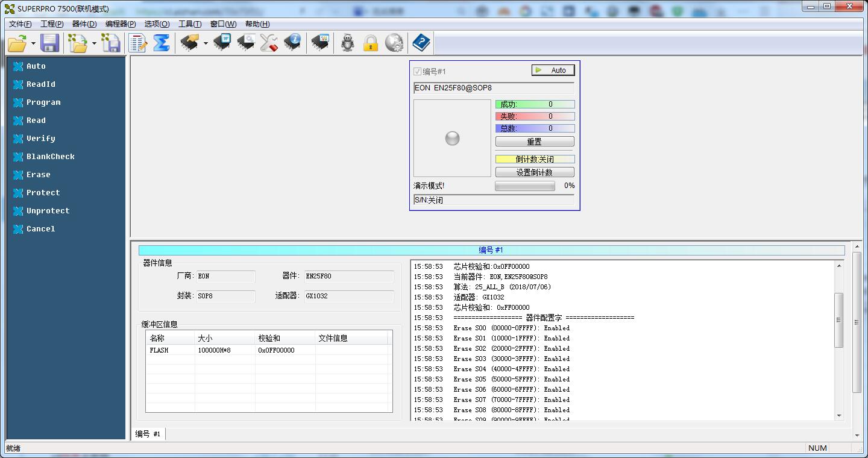868x458 pixels.
Task: Click the select device chip icon
Action: (x=189, y=43)
